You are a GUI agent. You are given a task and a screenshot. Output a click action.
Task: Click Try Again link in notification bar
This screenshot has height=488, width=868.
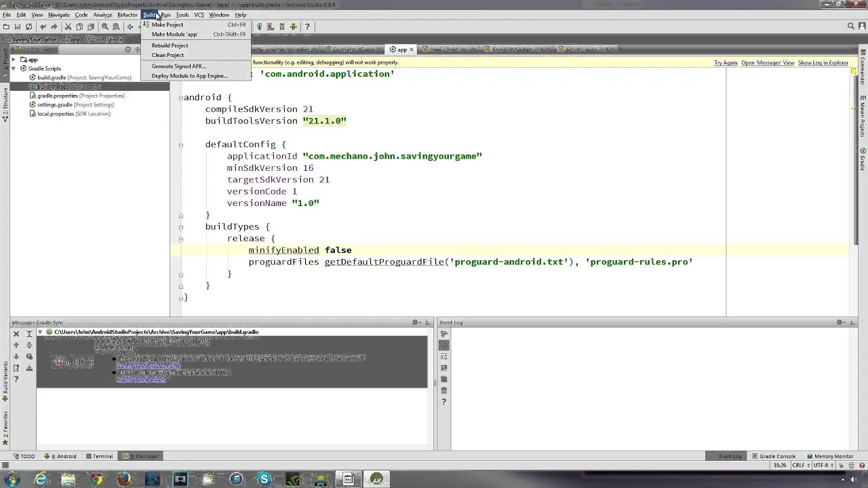[x=726, y=63]
